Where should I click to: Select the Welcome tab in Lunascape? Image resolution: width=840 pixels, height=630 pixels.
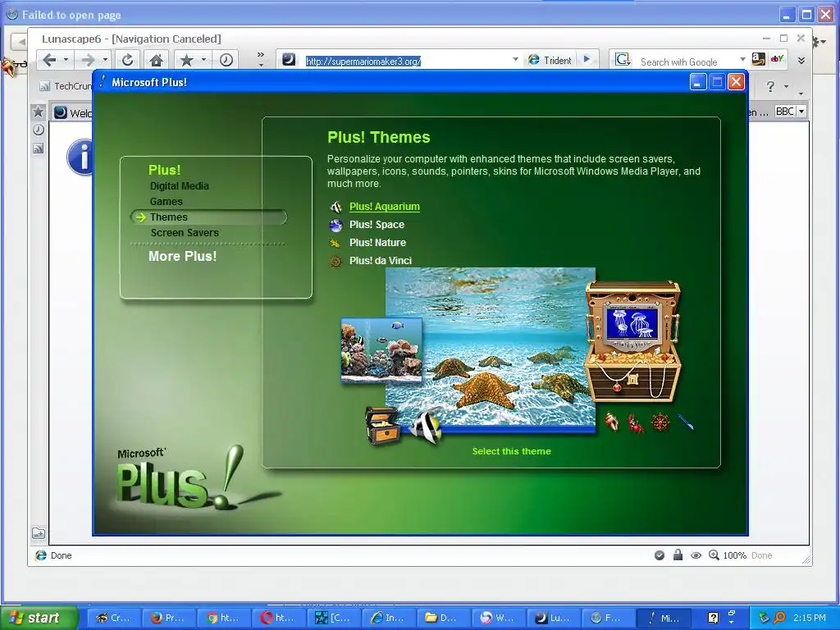(73, 112)
